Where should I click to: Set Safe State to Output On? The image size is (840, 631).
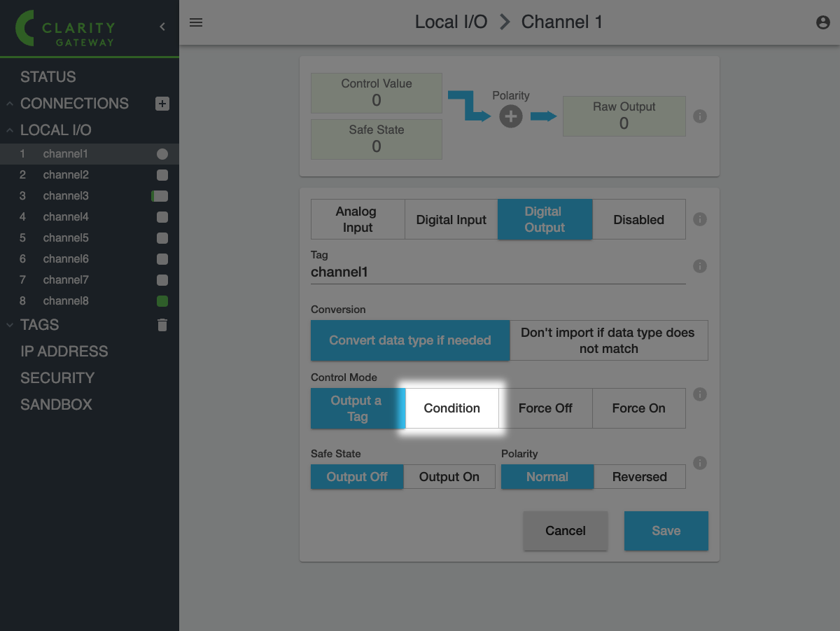(x=449, y=477)
